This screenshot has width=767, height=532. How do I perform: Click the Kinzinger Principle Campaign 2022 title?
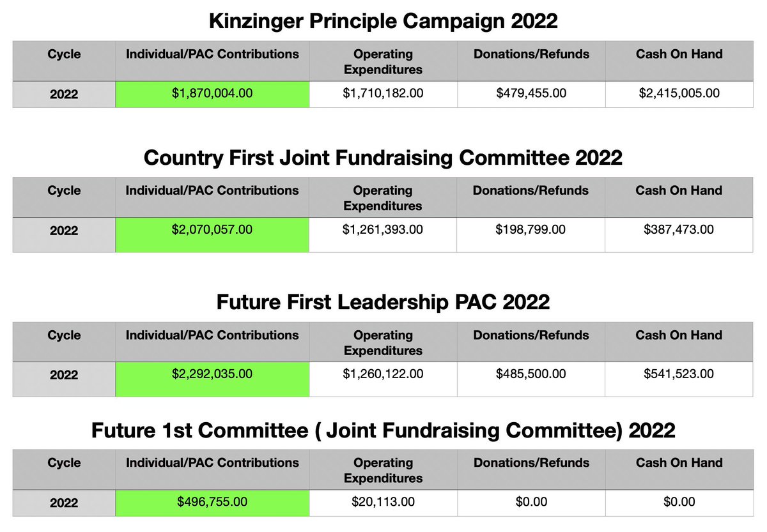click(383, 21)
